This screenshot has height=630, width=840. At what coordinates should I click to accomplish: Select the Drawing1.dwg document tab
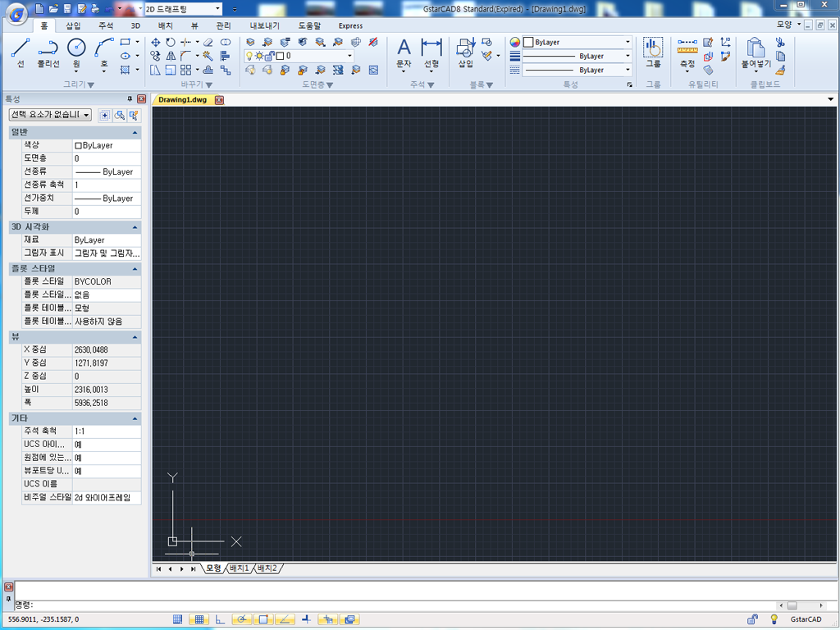[183, 99]
